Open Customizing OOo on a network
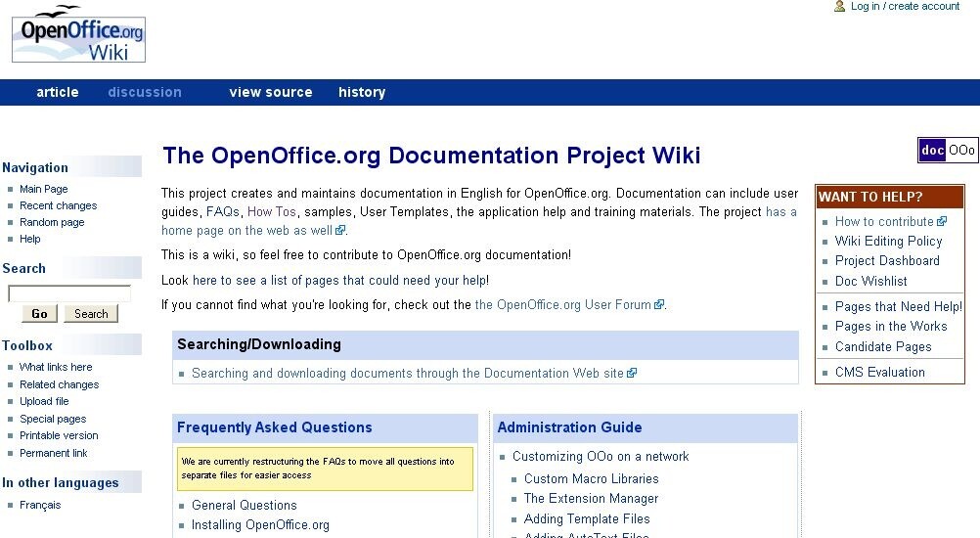The image size is (980, 538). (x=600, y=456)
